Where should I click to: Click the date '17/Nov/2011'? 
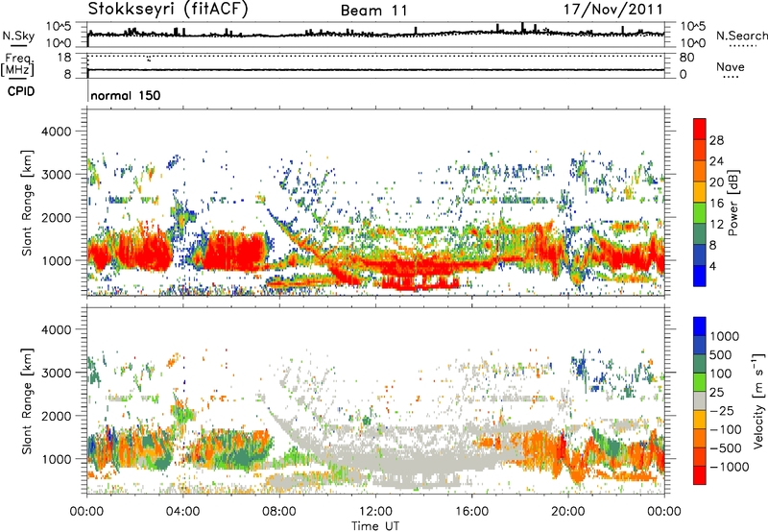tap(613, 9)
